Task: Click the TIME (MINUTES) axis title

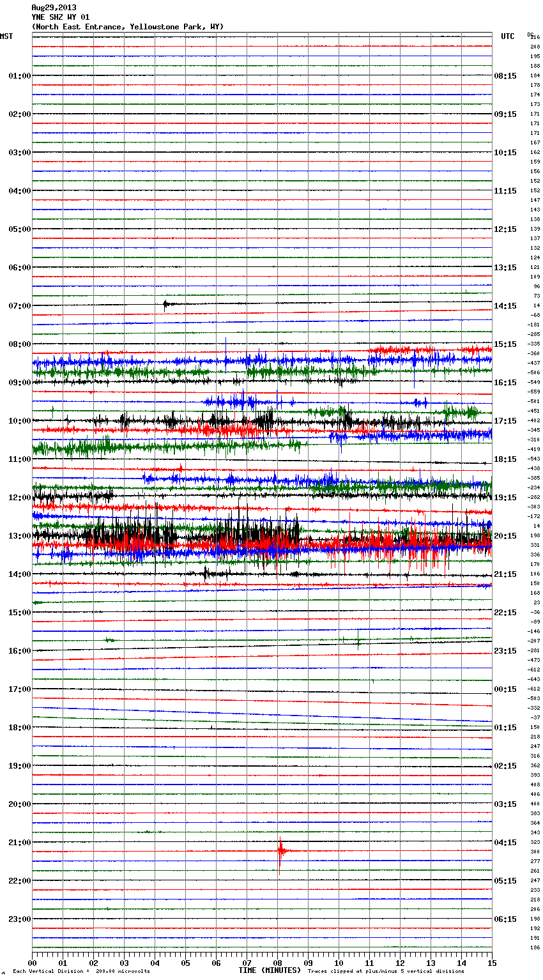Action: (270, 970)
